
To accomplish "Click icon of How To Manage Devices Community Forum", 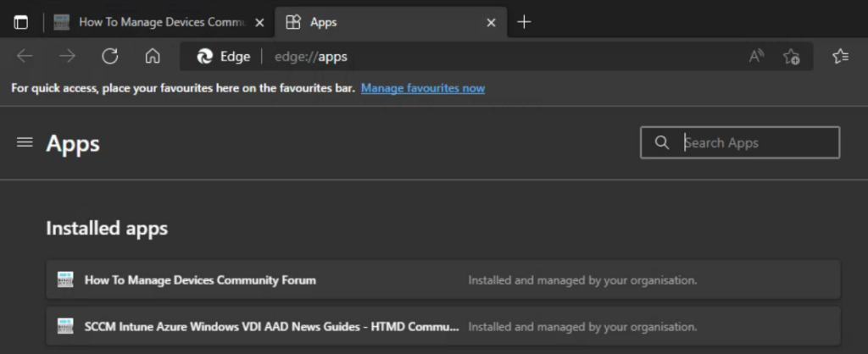I will click(65, 279).
